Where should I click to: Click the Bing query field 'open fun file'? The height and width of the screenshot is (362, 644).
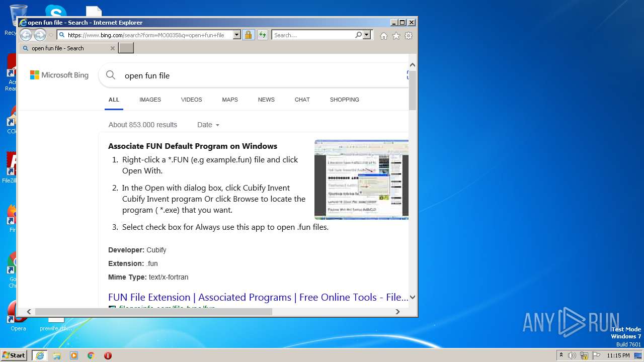click(147, 75)
